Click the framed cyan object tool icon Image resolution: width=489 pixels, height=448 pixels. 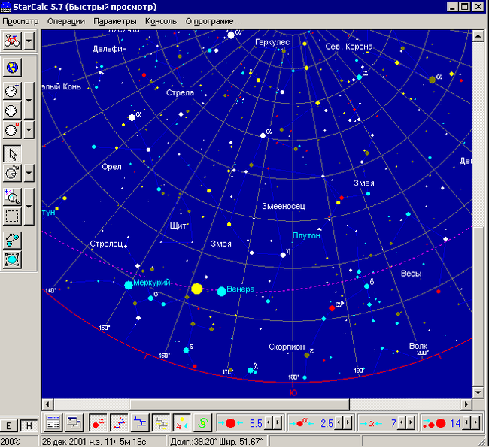click(x=12, y=259)
